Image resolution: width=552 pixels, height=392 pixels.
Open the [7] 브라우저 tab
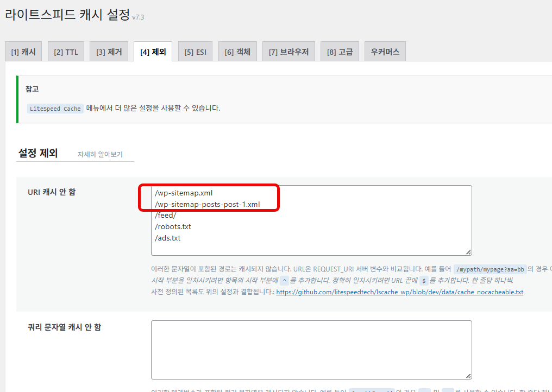[x=288, y=52]
